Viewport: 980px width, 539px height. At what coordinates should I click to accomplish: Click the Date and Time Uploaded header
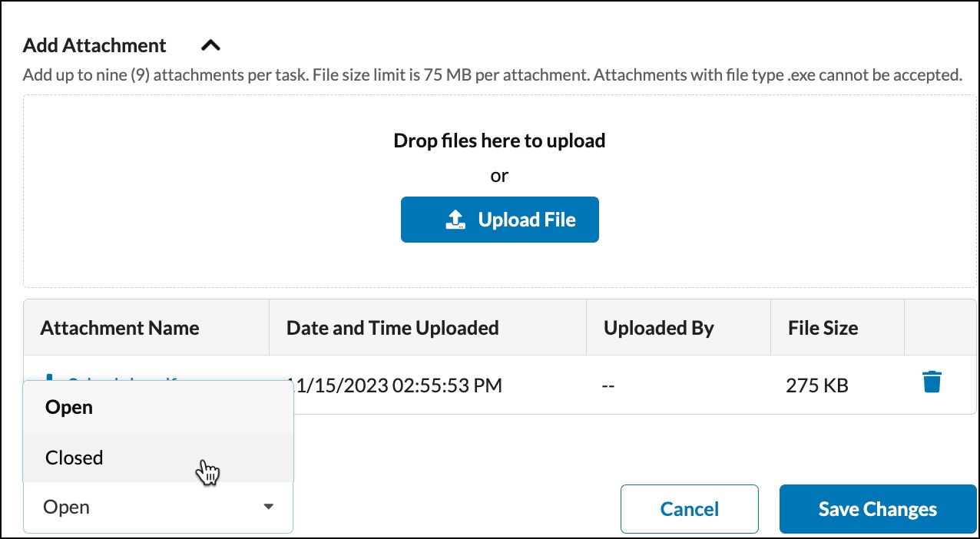392,328
